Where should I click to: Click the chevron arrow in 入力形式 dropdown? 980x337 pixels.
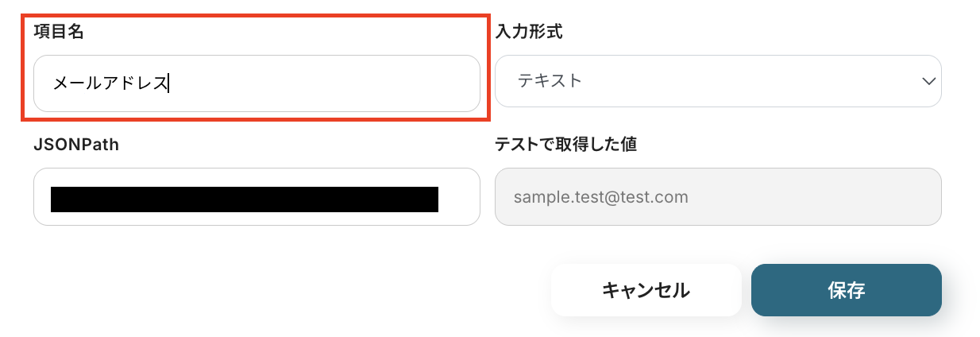point(927,81)
